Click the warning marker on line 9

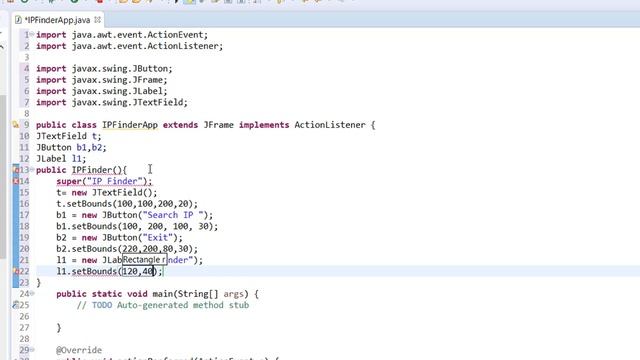pos(16,125)
